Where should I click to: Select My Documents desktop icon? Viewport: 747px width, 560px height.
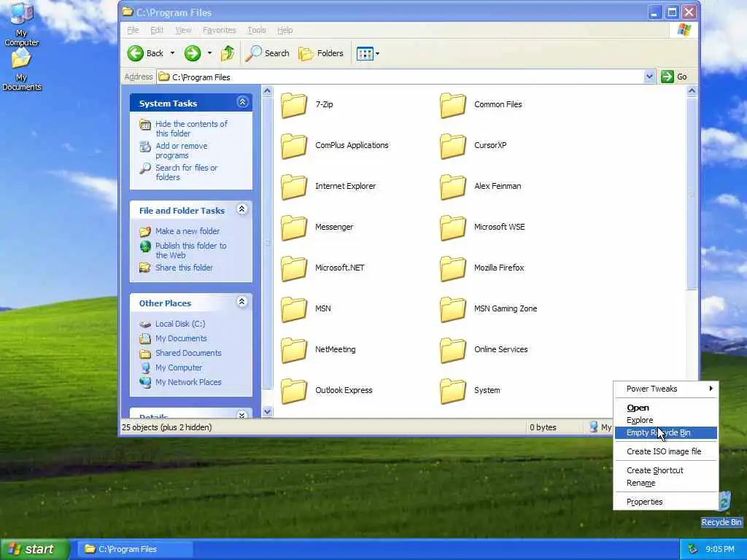pyautogui.click(x=21, y=69)
